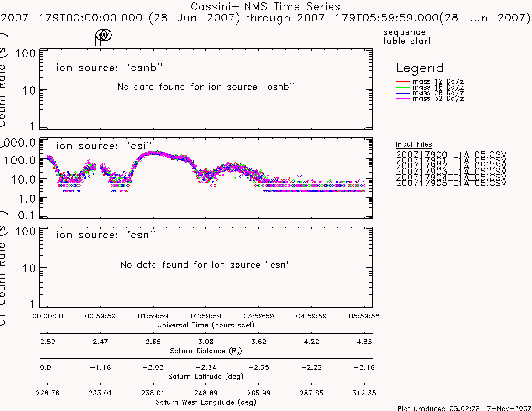Click the ion source "osi" panel label
Viewport: 532px width, 411px height.
tap(105, 146)
